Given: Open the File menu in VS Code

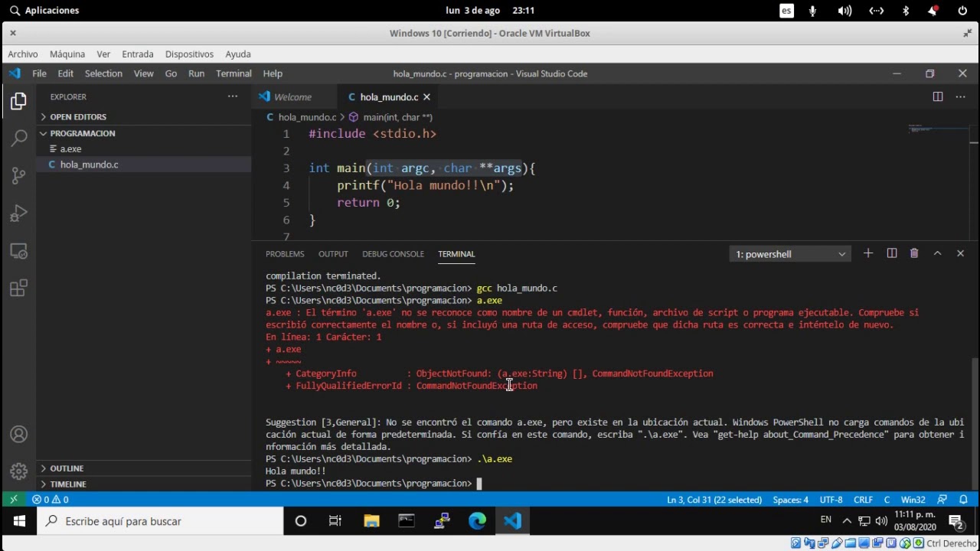Looking at the screenshot, I should click(x=39, y=73).
